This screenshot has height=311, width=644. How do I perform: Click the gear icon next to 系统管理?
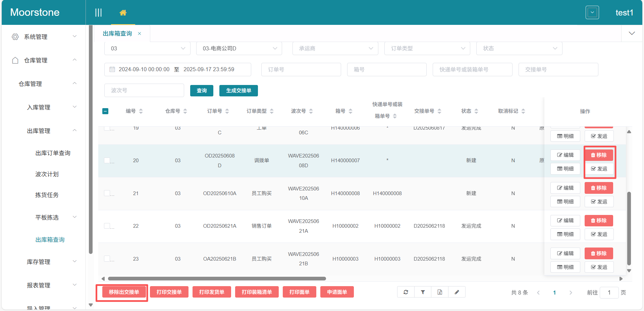(15, 37)
